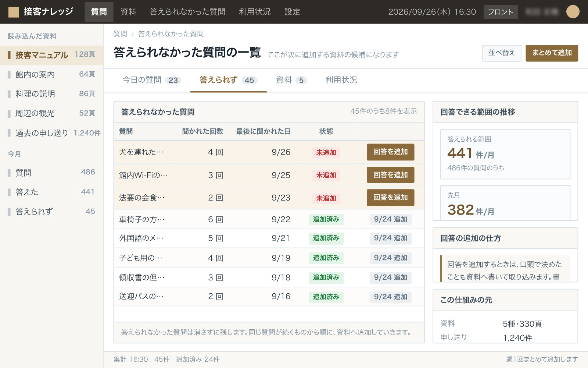Click the 未追加 status in 犬を連れた… row
This screenshot has height=368, width=588.
(x=326, y=153)
